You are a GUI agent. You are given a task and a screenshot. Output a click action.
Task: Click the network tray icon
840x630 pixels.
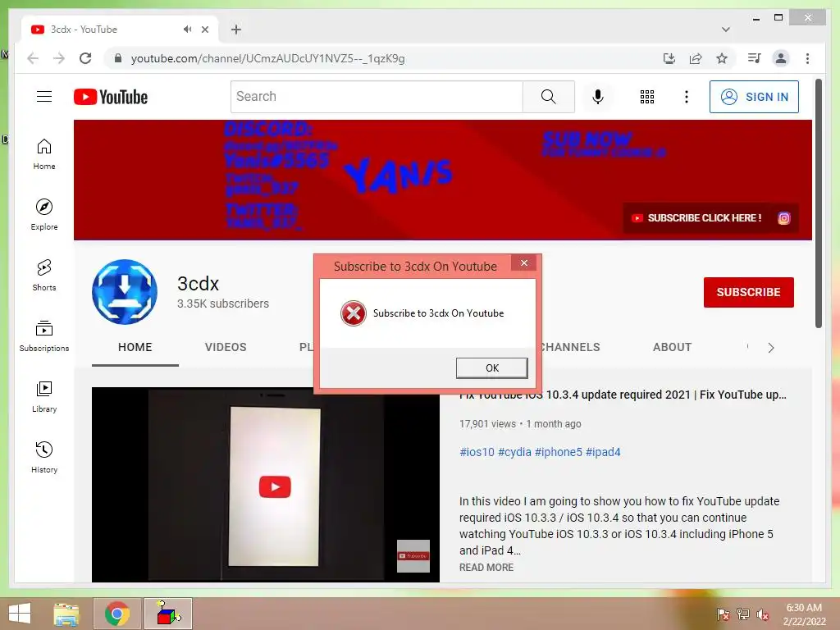click(x=743, y=614)
